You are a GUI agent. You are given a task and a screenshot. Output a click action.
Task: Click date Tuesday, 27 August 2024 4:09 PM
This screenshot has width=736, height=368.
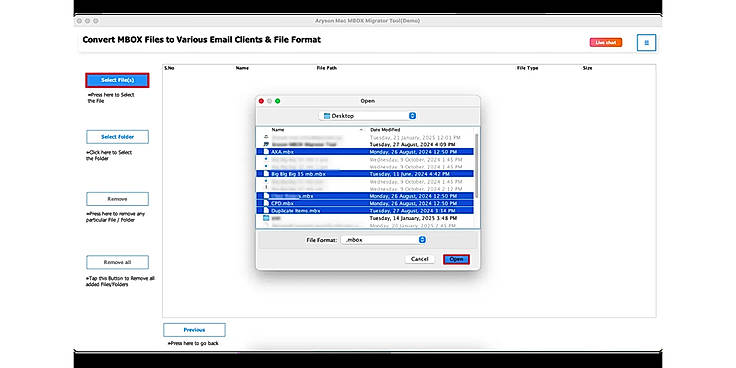413,145
